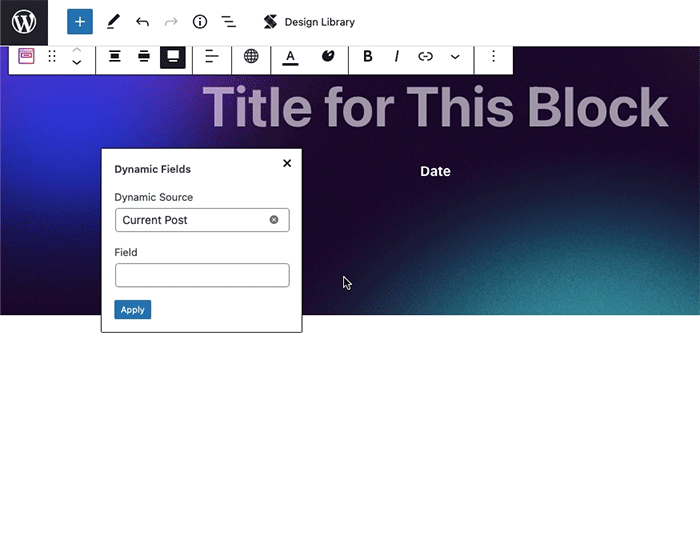Viewport: 700px width, 540px height.
Task: Move block up with arrow
Action: 77,50
